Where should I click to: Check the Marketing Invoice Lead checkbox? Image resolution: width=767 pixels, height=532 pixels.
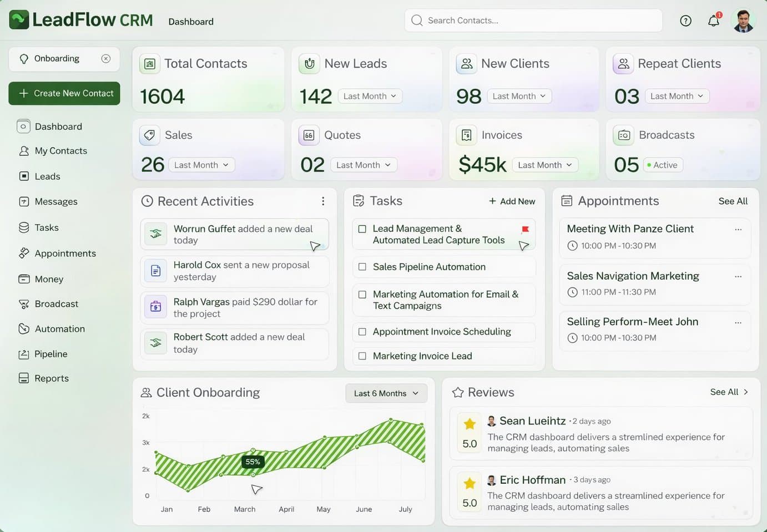pyautogui.click(x=362, y=356)
